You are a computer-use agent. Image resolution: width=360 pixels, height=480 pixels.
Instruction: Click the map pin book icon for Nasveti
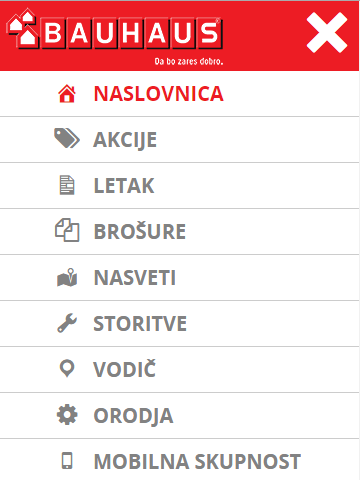tap(67, 277)
